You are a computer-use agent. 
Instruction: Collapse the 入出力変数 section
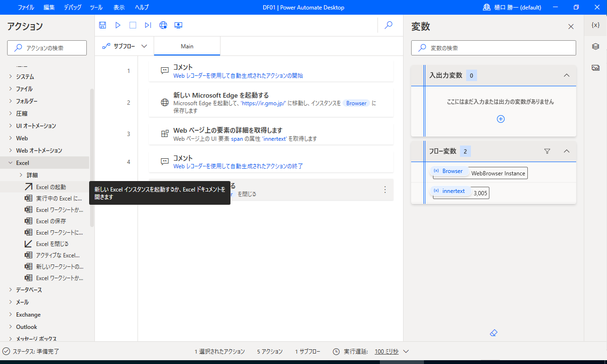(x=566, y=75)
